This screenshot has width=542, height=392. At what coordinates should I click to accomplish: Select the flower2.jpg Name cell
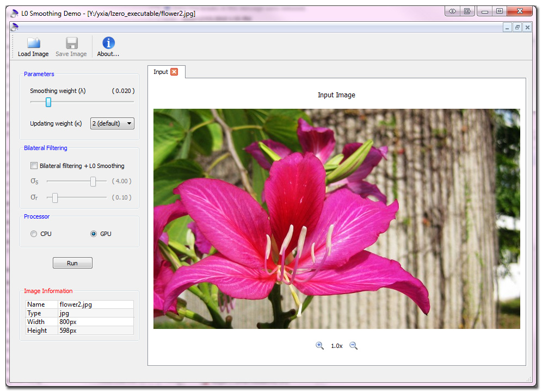click(x=95, y=304)
